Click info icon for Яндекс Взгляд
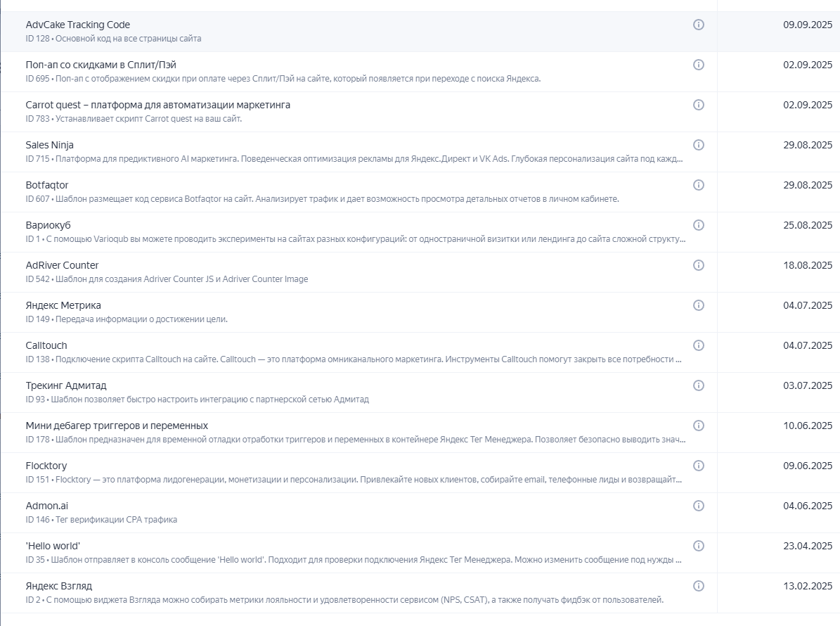Image resolution: width=840 pixels, height=626 pixels. pyautogui.click(x=699, y=586)
